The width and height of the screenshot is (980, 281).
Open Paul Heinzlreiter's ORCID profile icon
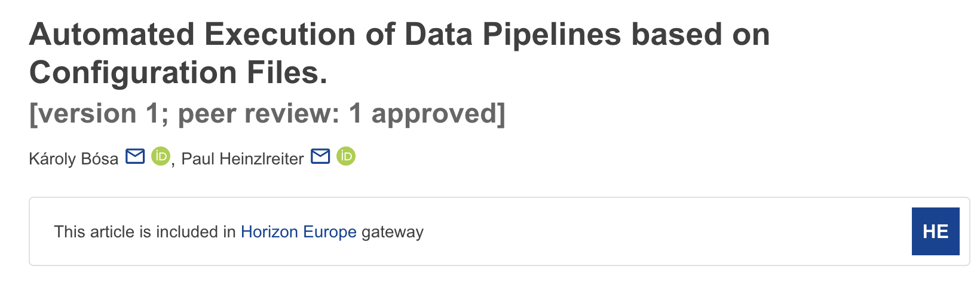(x=346, y=157)
